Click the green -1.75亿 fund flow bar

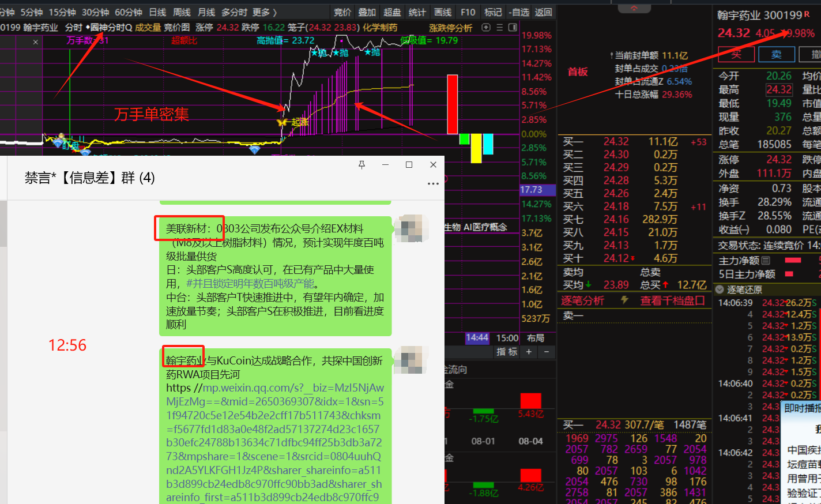483,411
